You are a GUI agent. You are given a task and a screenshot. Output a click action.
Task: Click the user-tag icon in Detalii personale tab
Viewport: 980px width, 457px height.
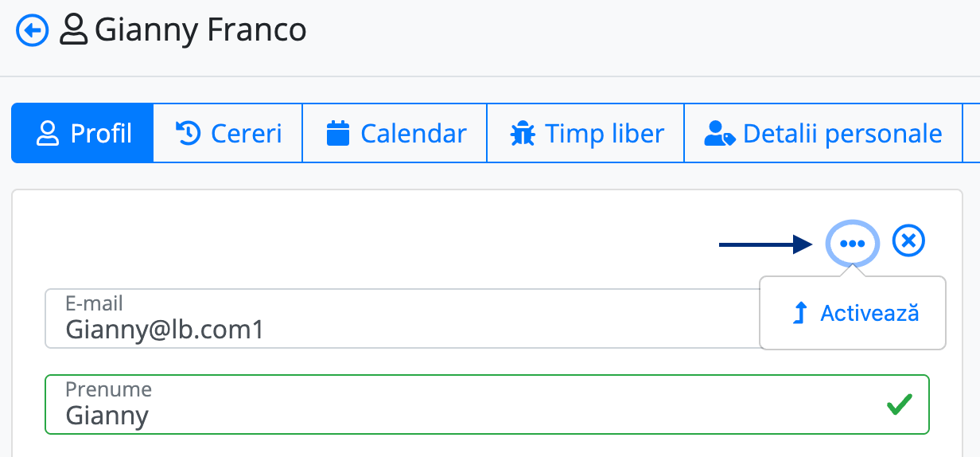(720, 134)
